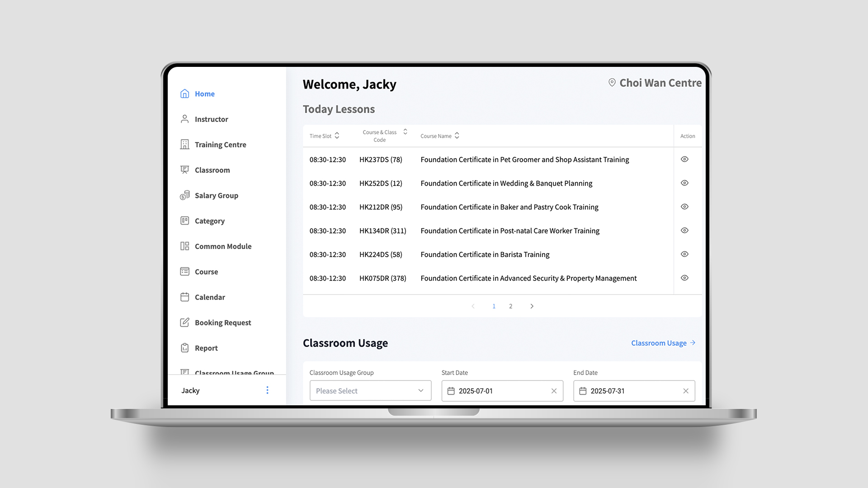Viewport: 868px width, 488px height.
Task: Click the Calendar icon in sidebar
Action: coord(184,297)
